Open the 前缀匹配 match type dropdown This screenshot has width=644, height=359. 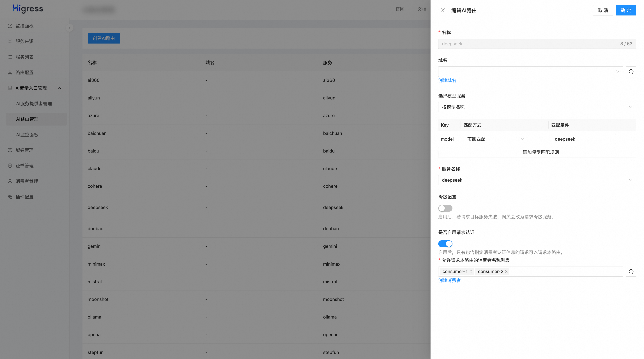496,139
